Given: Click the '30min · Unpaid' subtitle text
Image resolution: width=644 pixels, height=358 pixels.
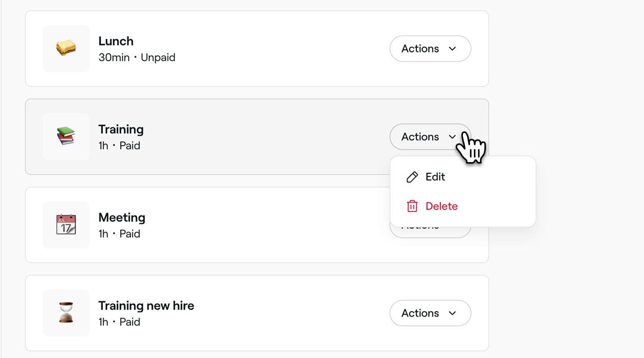Looking at the screenshot, I should (x=137, y=58).
